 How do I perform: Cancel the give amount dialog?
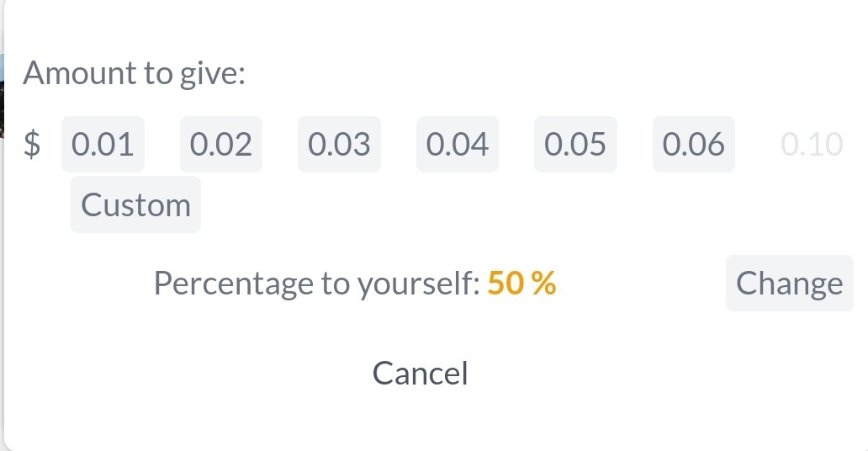click(421, 373)
